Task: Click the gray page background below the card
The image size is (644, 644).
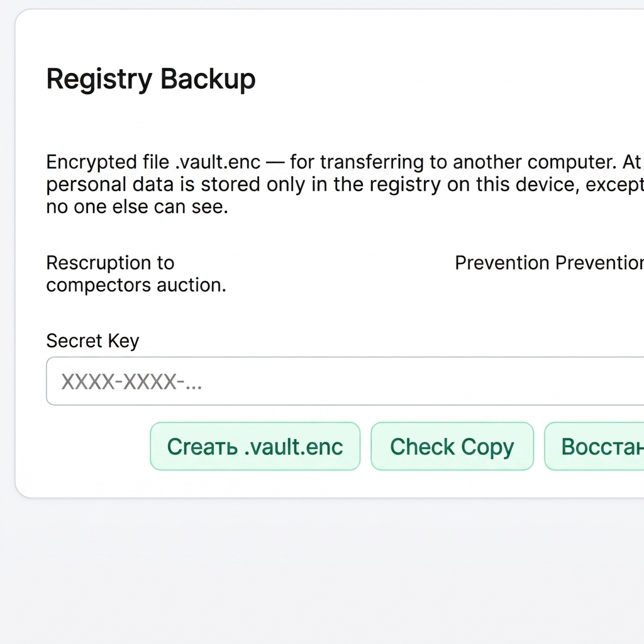Action: pyautogui.click(x=322, y=571)
